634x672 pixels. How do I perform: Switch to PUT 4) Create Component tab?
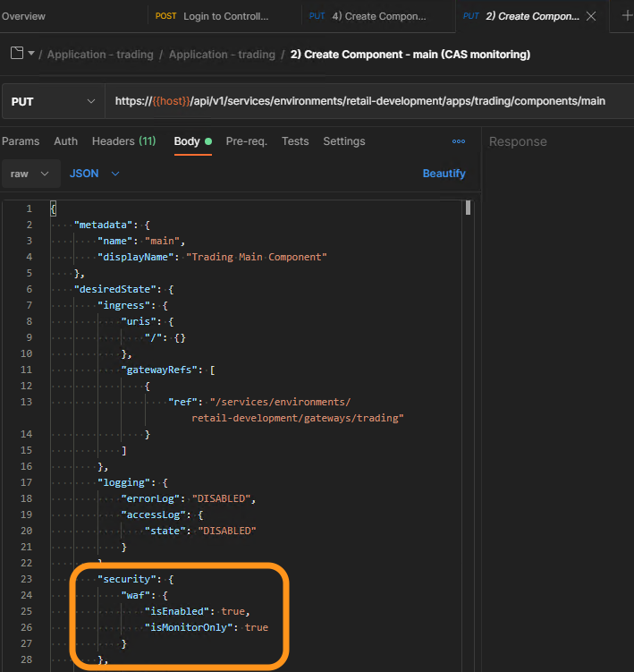[368, 16]
